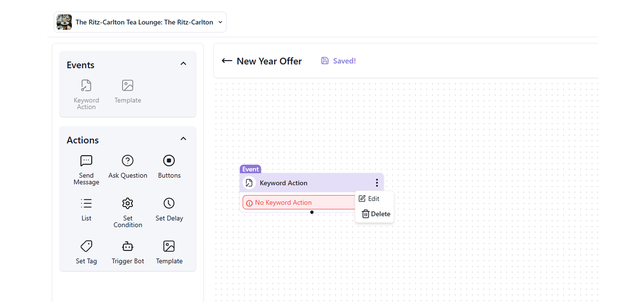Click the Ask Question action icon
Screen dimensions: 644x302
tap(127, 161)
